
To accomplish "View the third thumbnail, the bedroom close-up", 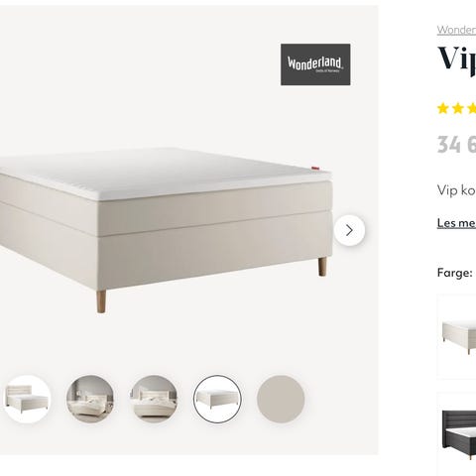I will tap(154, 399).
